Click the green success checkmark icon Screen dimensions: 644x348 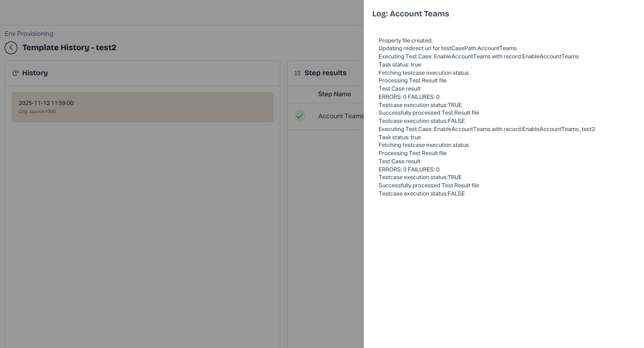(300, 116)
